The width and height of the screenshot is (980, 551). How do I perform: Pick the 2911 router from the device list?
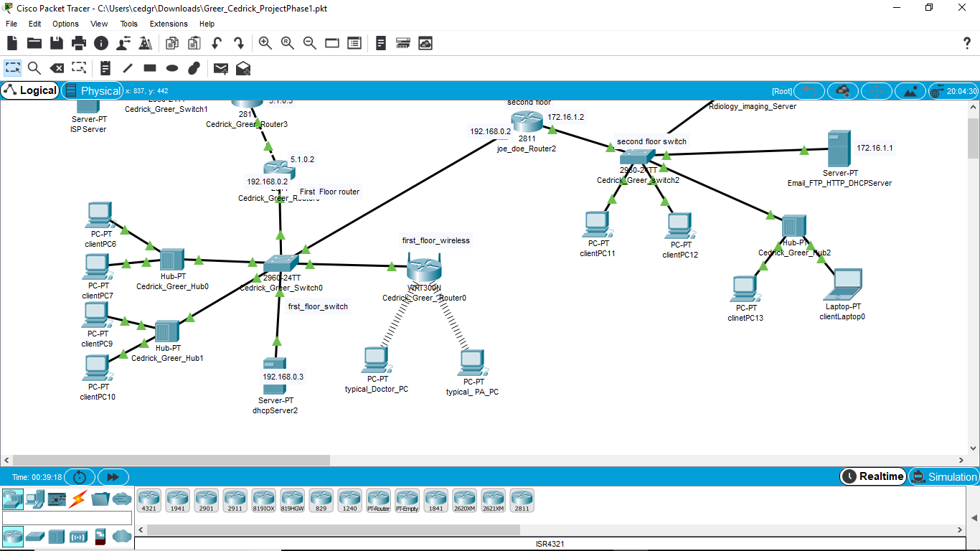235,501
